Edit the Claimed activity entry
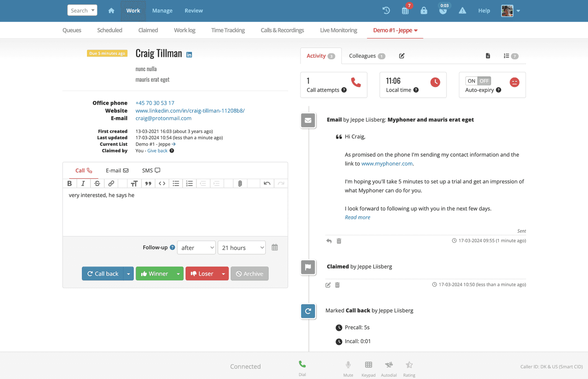This screenshot has width=588, height=379. 328,285
